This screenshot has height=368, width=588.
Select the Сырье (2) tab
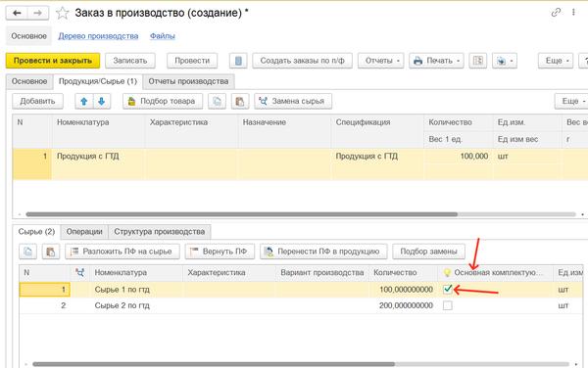coord(36,232)
